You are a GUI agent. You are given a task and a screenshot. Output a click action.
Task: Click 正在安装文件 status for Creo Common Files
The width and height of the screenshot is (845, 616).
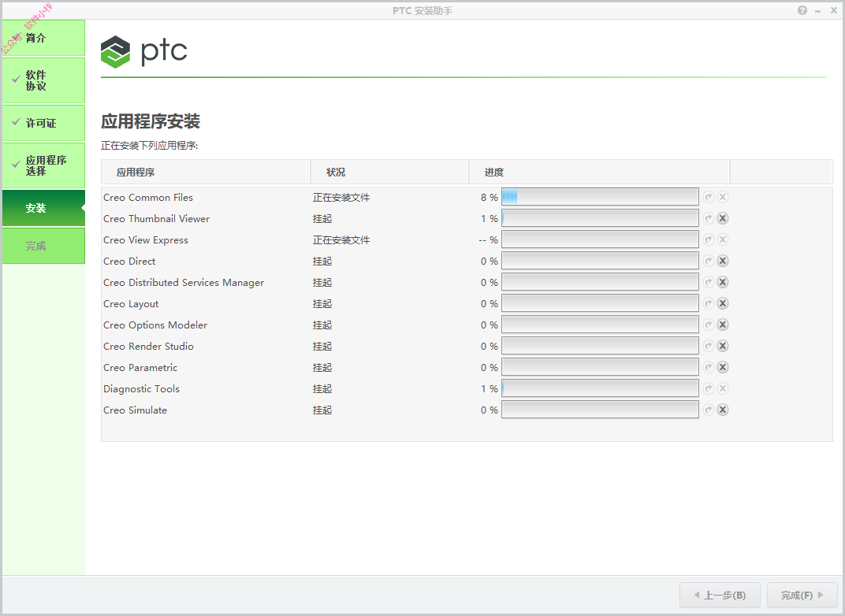[341, 198]
